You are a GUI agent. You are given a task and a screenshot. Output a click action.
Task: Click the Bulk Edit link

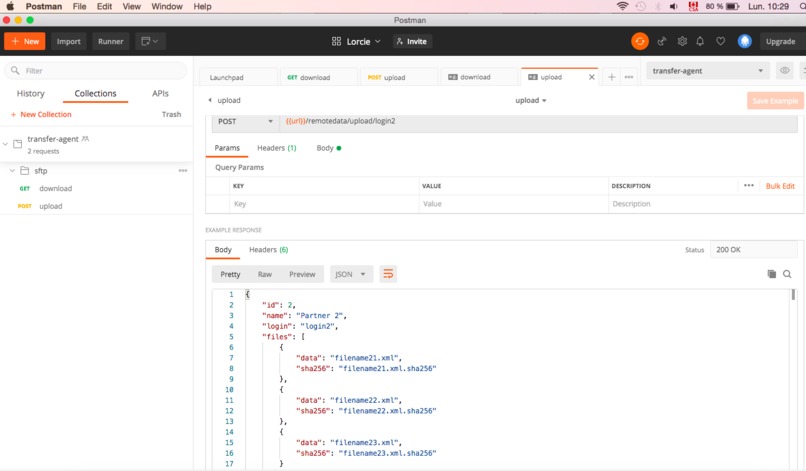[780, 186]
